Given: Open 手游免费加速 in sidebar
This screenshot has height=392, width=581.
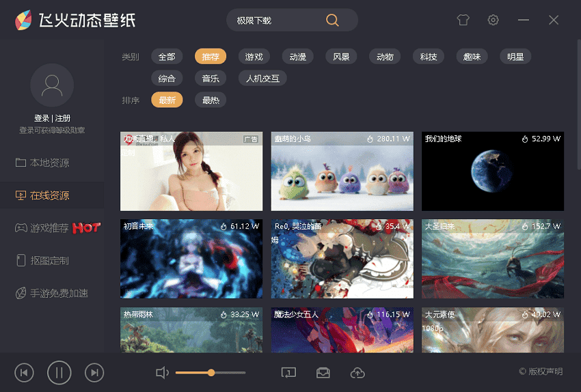Looking at the screenshot, I should (52, 293).
